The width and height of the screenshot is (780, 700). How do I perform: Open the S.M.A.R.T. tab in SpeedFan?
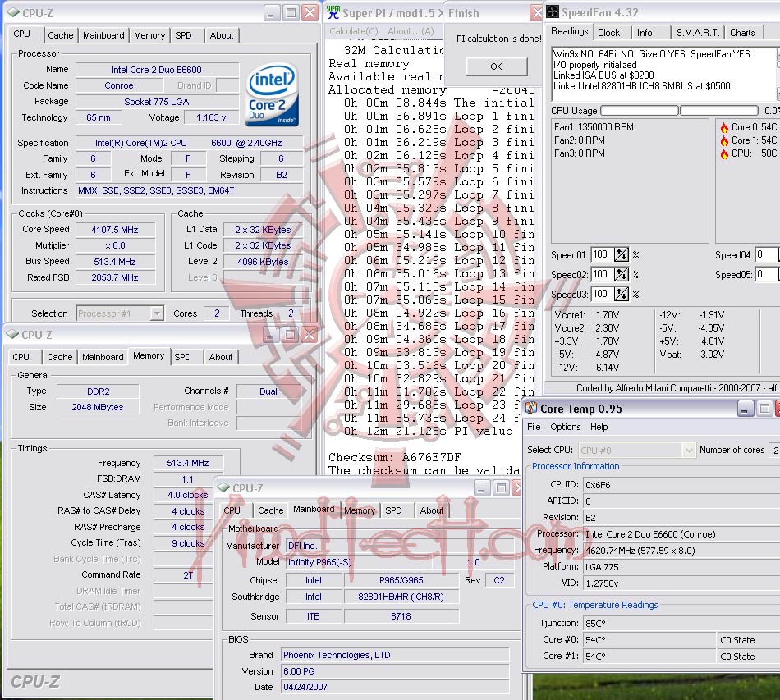[698, 33]
